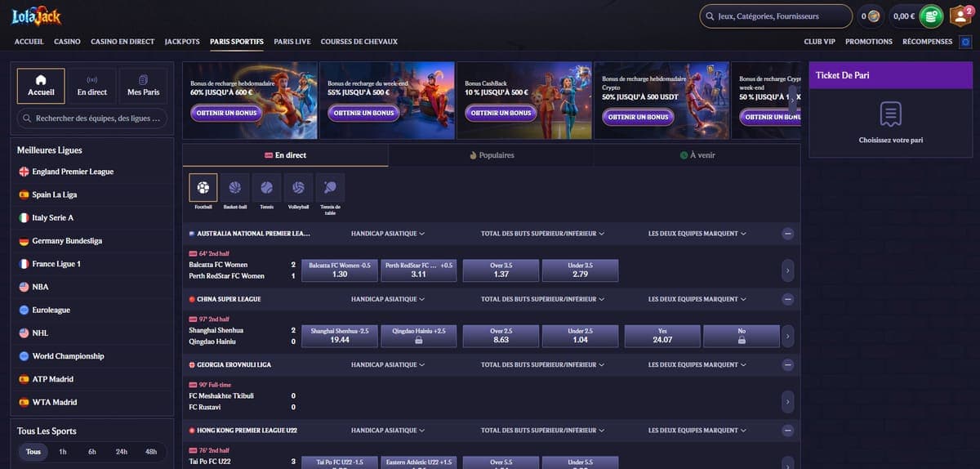Select the Tennis de table icon
Viewport: 980px width, 469px height.
[330, 188]
